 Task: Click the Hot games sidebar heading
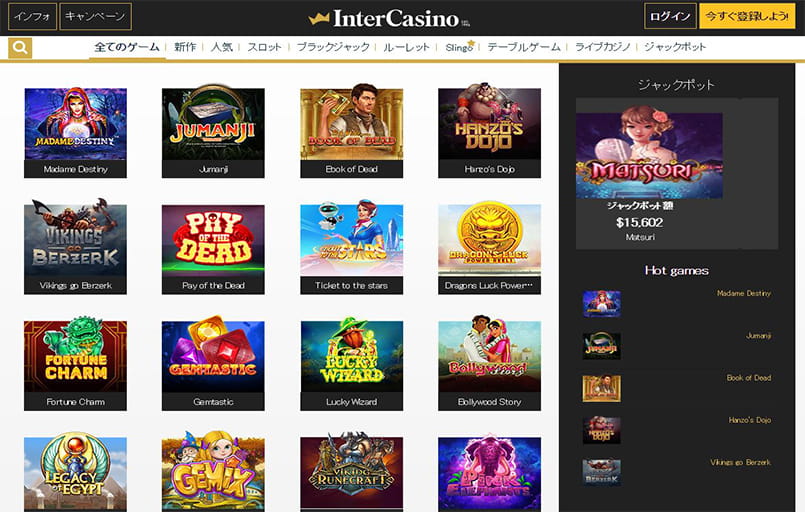(677, 271)
